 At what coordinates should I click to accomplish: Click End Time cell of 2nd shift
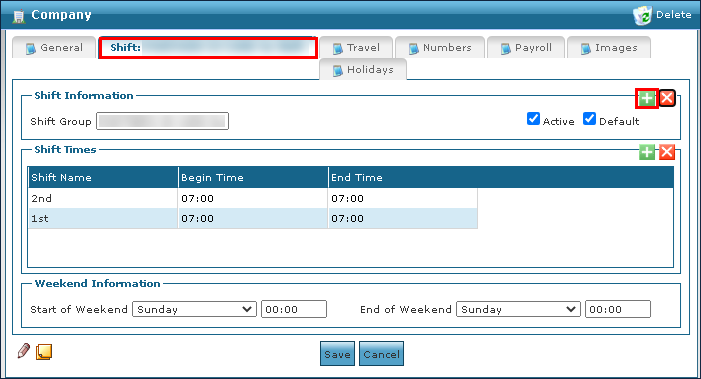(x=403, y=198)
